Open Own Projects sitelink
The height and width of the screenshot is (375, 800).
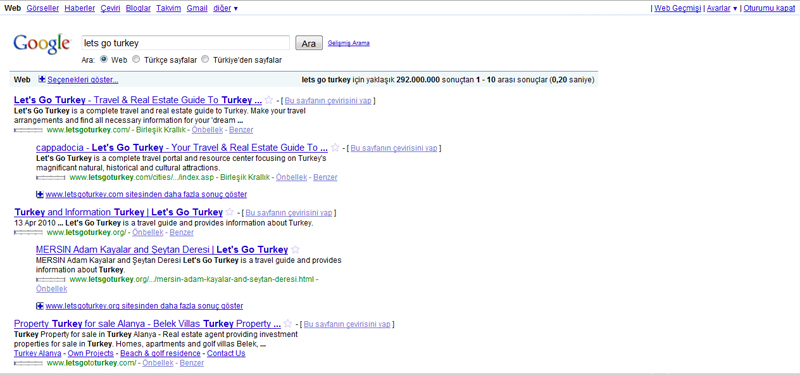(x=91, y=353)
